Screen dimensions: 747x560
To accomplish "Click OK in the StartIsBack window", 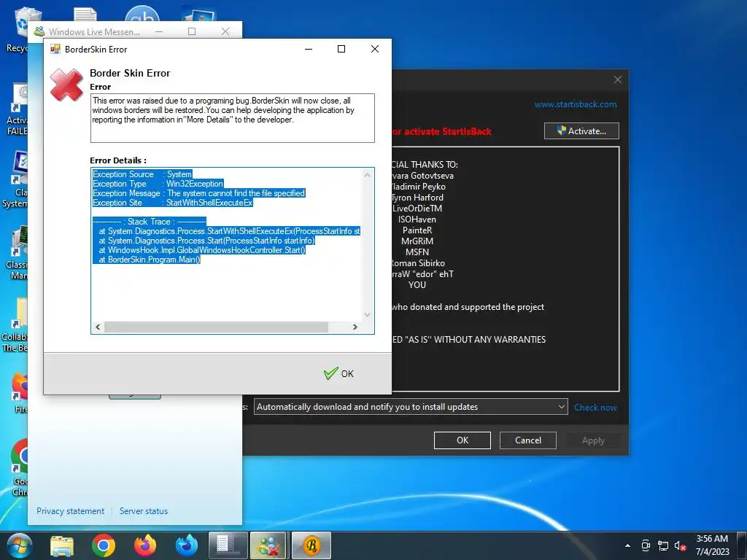I will [462, 440].
